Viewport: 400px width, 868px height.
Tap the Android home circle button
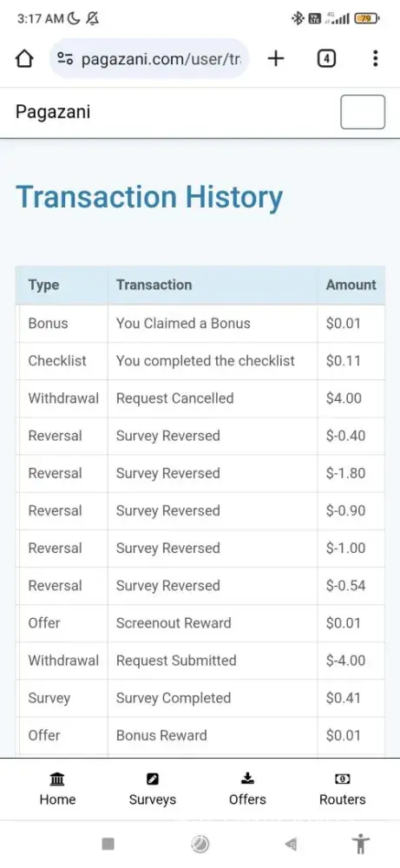(x=200, y=844)
